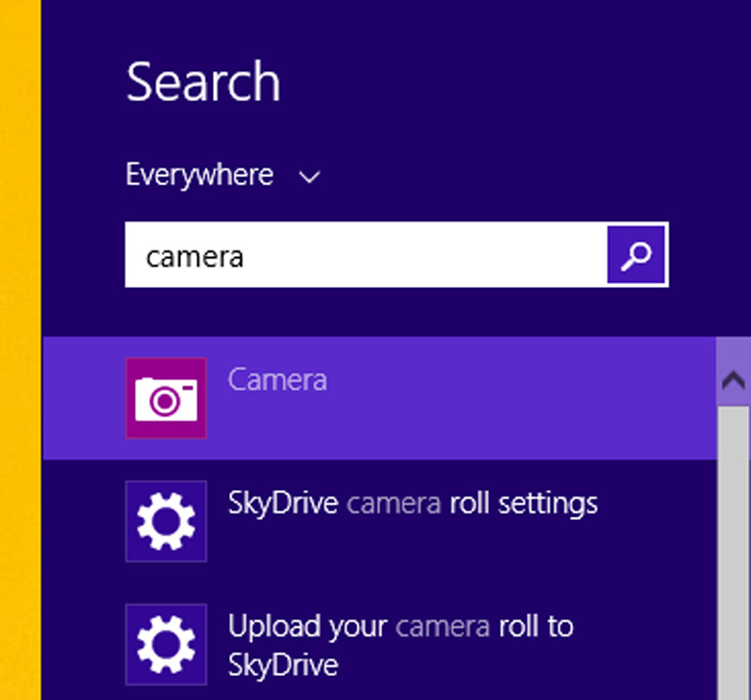751x700 pixels.
Task: Focus the search box containing camera
Action: [366, 255]
